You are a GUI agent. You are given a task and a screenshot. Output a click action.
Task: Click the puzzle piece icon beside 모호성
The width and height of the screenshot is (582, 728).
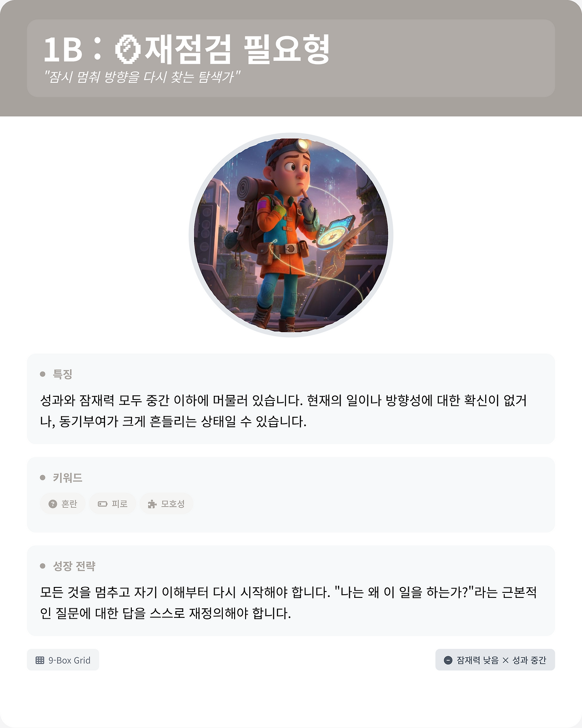152,504
